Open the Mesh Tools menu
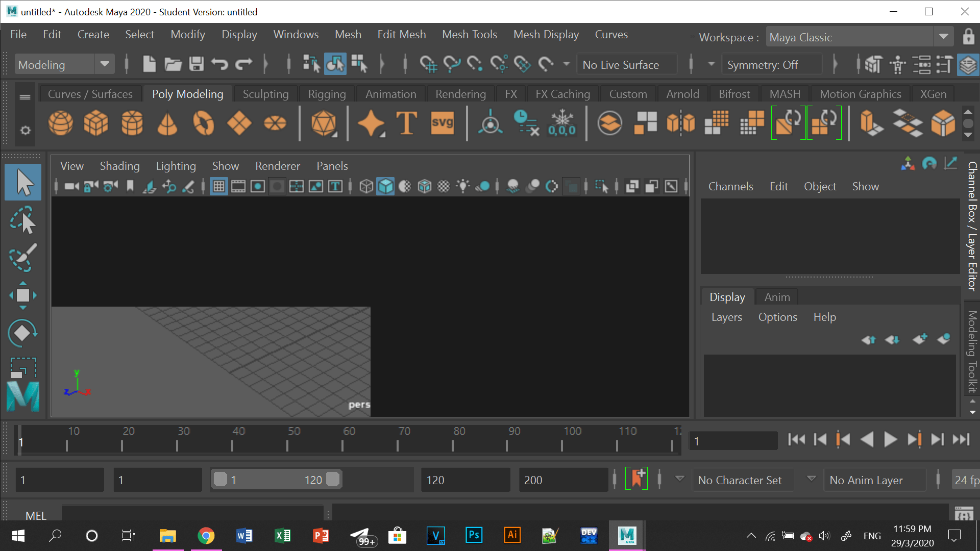The width and height of the screenshot is (980, 551). [x=469, y=34]
